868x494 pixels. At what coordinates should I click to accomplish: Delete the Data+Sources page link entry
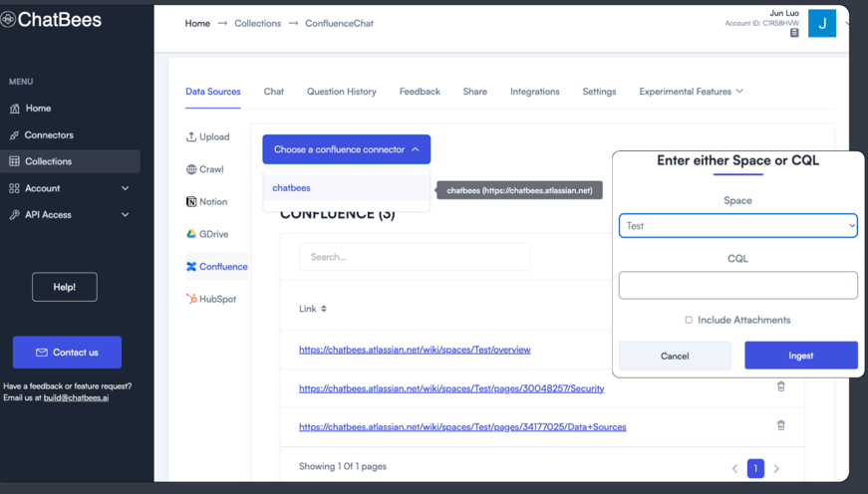tap(780, 425)
